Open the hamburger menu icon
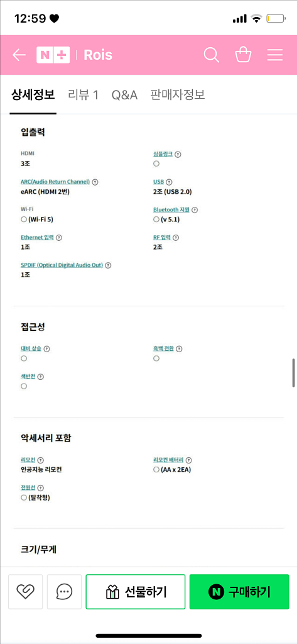 click(x=275, y=55)
